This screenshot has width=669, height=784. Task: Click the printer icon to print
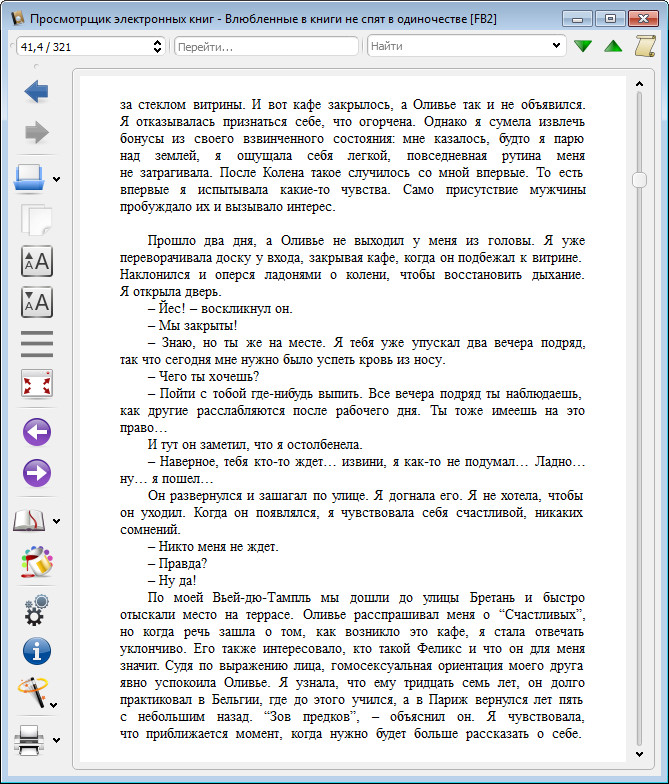(x=30, y=740)
